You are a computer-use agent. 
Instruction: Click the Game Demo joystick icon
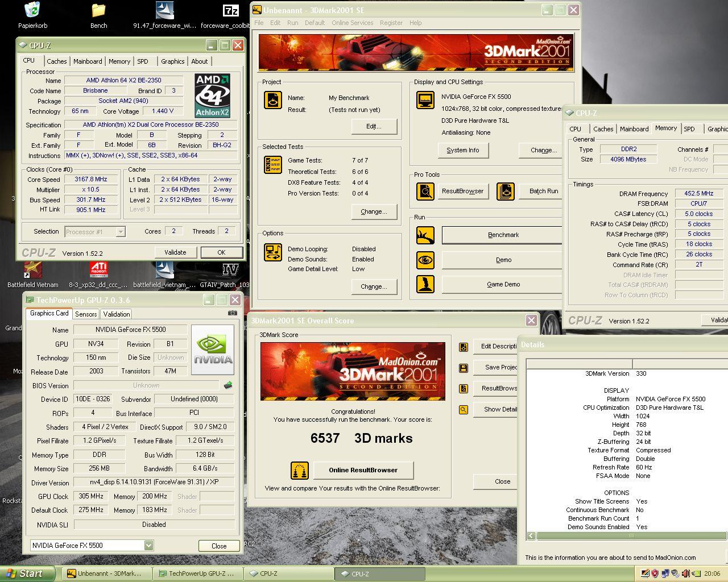pos(425,284)
